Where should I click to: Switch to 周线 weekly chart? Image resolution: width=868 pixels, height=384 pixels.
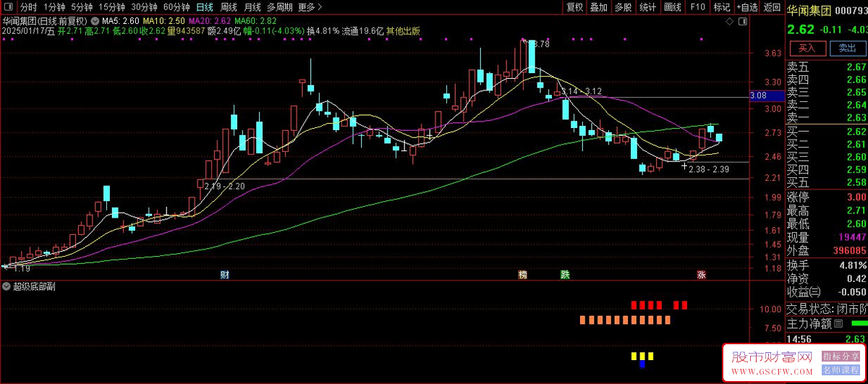click(x=229, y=7)
